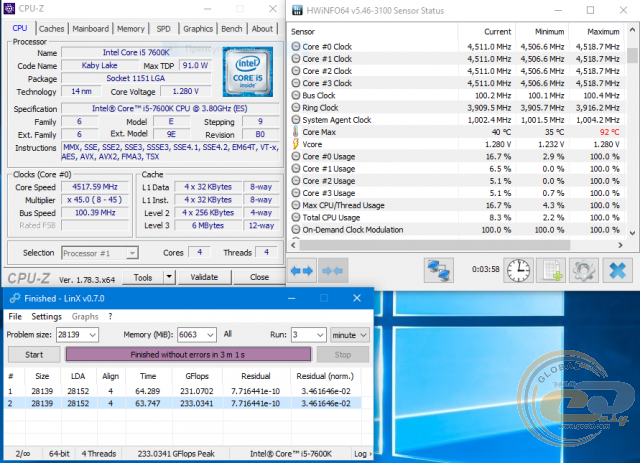Select LinX result row 2 with 233.0341 GFlops

point(182,403)
